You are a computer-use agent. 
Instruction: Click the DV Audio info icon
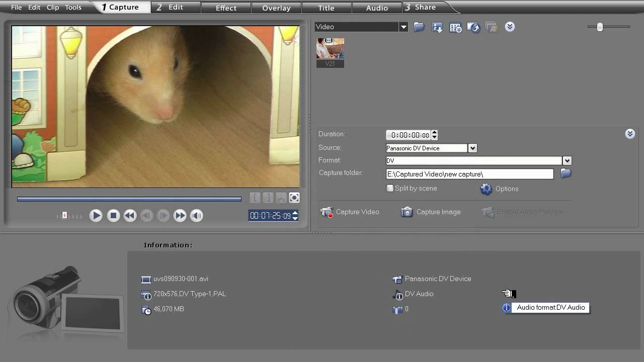[x=397, y=295]
